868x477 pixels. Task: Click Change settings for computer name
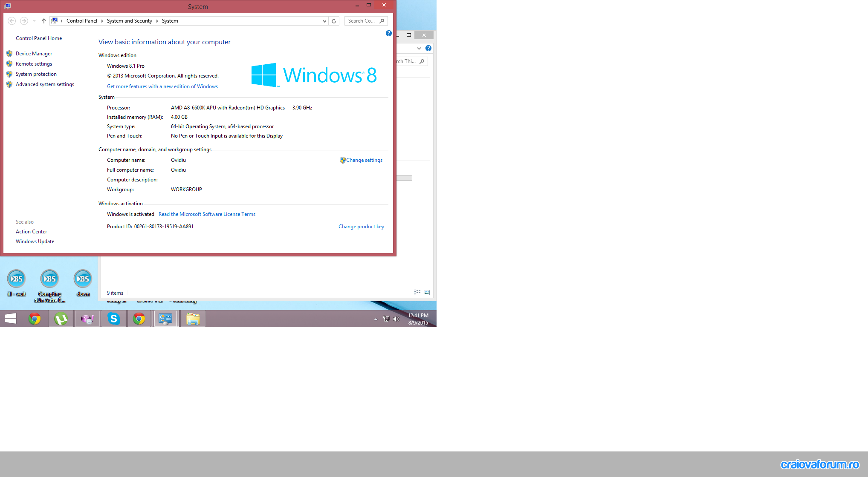[x=364, y=160]
